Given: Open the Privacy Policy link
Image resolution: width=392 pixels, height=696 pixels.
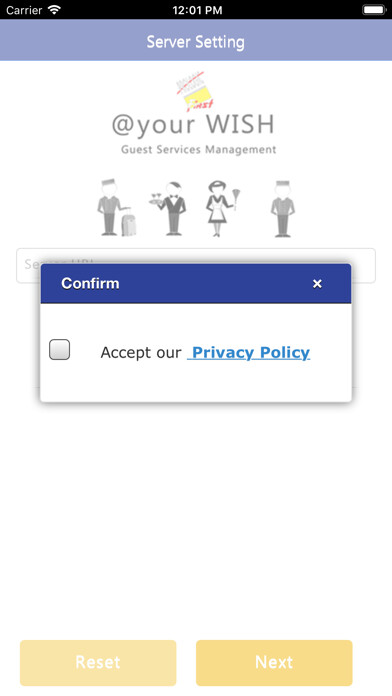Looking at the screenshot, I should (x=249, y=352).
